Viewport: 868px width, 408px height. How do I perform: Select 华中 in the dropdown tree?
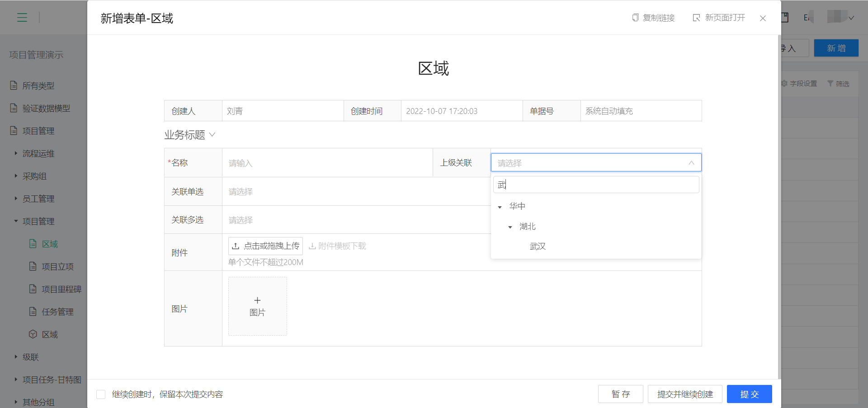[x=517, y=206]
